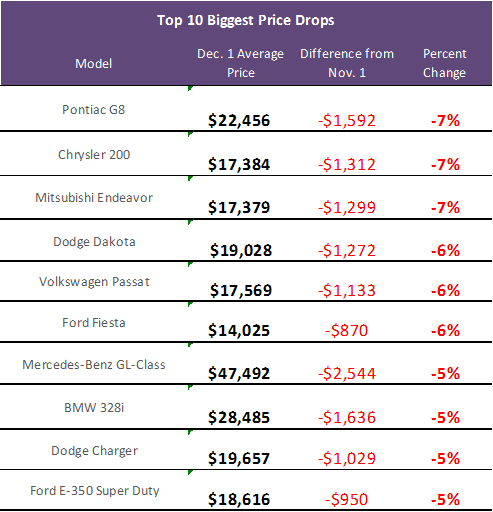The height and width of the screenshot is (512, 493).
Task: Select the Percent Change column header
Action: coord(444,63)
